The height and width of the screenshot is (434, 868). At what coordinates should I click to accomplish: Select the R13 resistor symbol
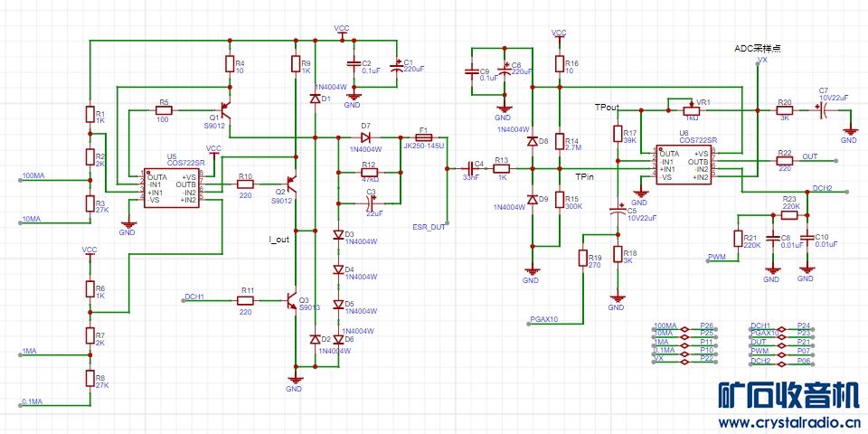coord(502,168)
